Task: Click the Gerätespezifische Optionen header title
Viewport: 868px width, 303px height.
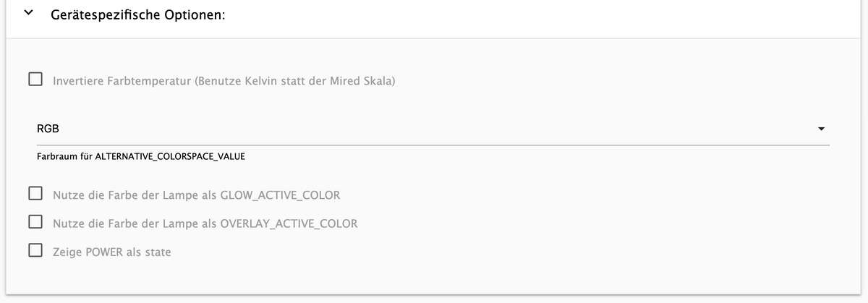Action: (x=138, y=14)
